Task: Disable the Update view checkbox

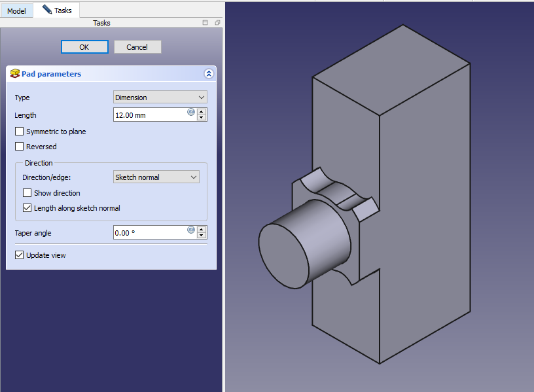Action: pos(20,255)
